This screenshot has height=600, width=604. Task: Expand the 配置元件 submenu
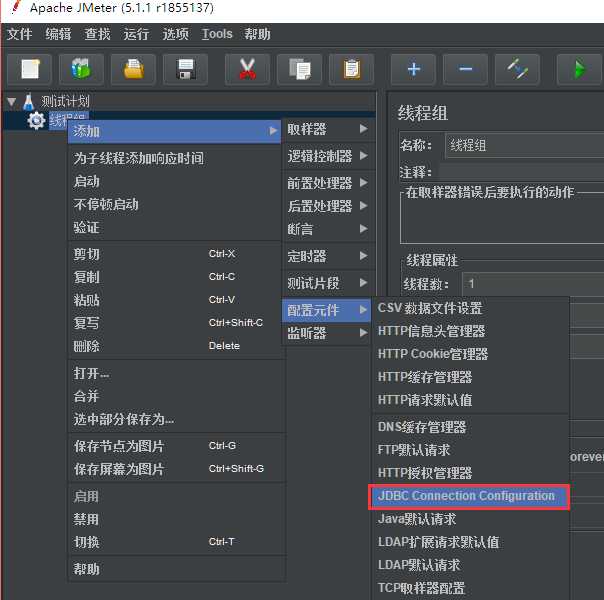[x=327, y=310]
